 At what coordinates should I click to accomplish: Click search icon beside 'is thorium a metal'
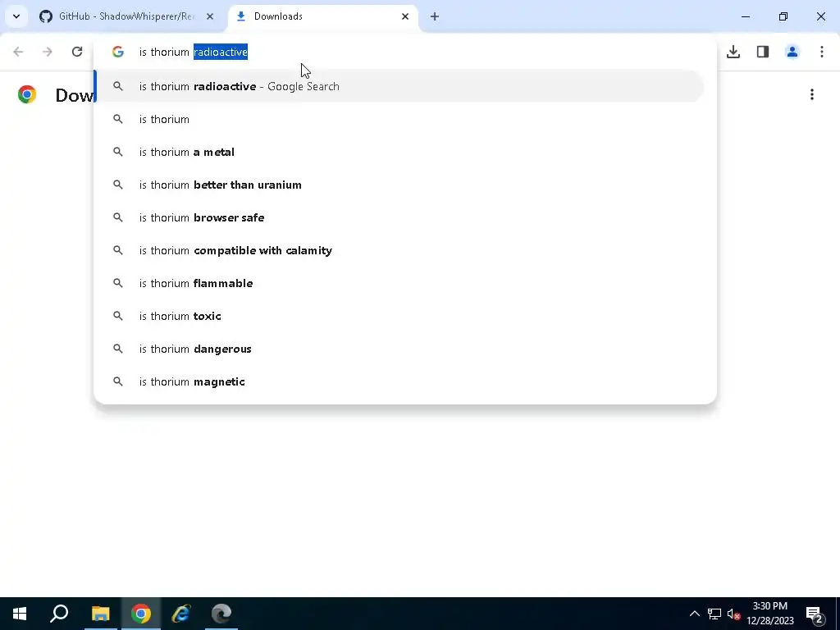tap(118, 152)
